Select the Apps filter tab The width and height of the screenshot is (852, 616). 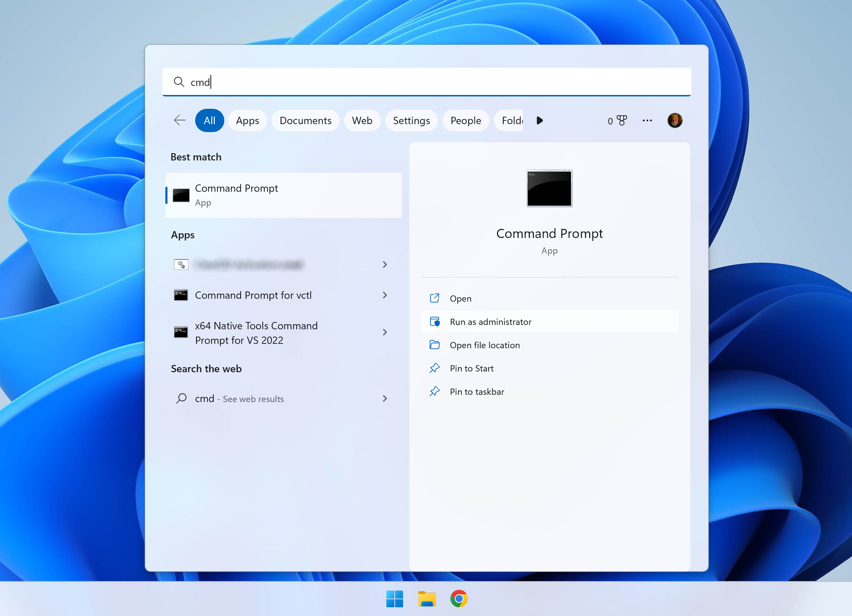(x=248, y=120)
